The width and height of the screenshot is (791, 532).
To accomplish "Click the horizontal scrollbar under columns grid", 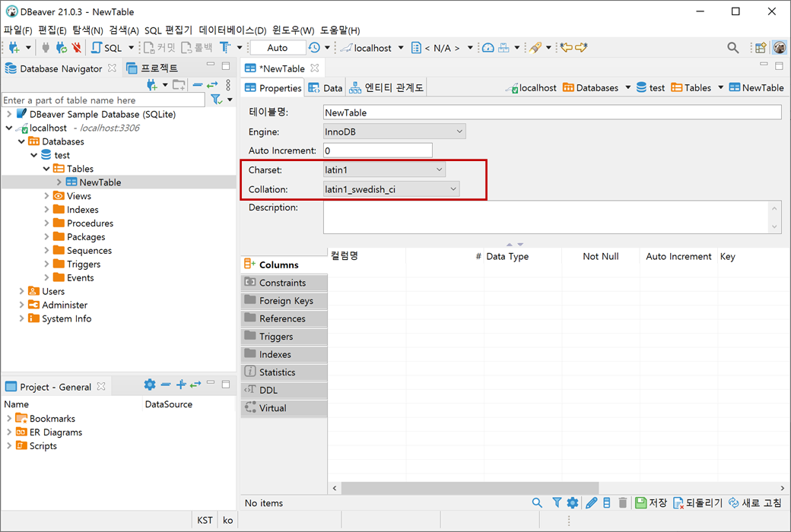I will (x=470, y=488).
